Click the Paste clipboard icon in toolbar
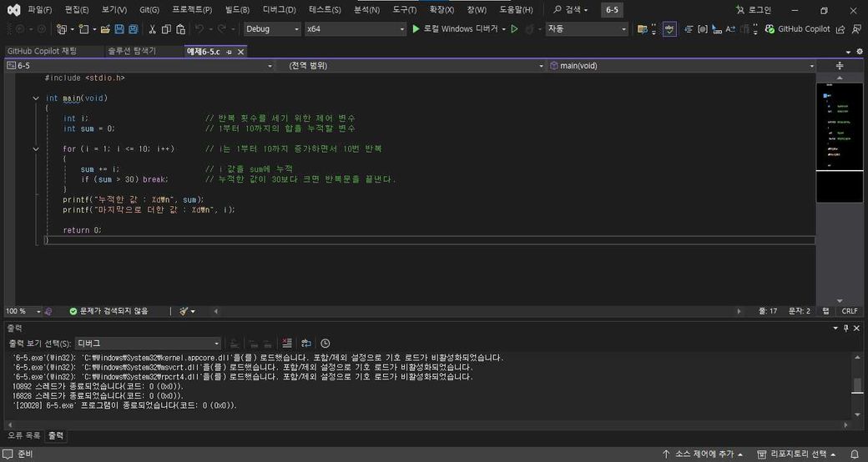This screenshot has width=868, height=462. 181,29
